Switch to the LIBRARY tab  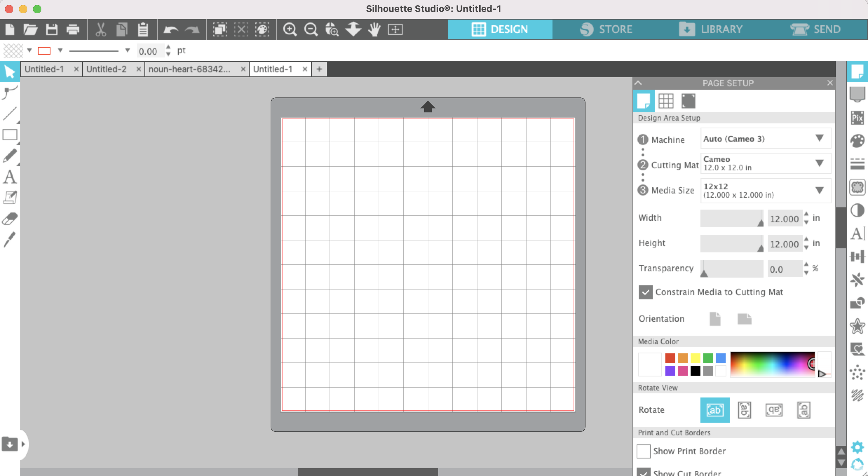click(x=711, y=29)
